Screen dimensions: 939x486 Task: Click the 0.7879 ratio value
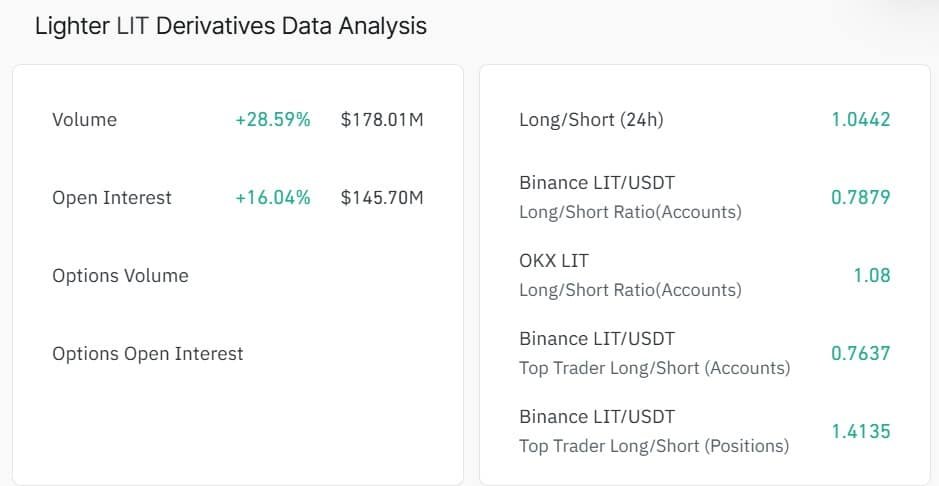click(x=860, y=197)
